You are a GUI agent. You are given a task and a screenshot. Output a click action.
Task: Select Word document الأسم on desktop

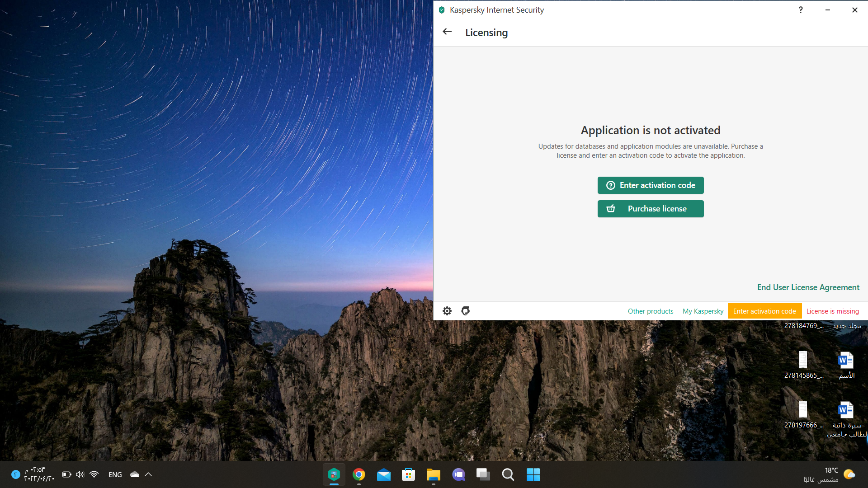click(x=846, y=365)
